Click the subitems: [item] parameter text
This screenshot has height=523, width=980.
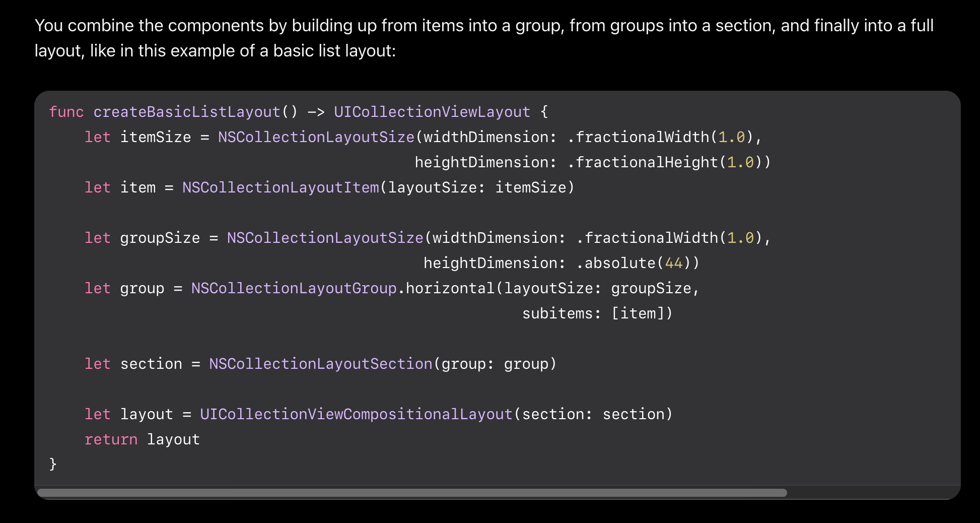(x=596, y=313)
